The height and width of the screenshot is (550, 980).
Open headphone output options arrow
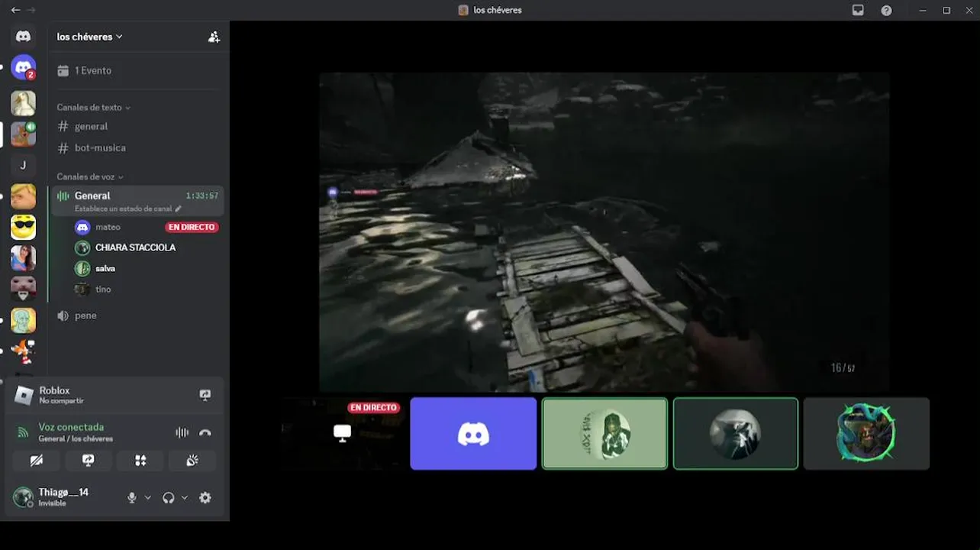[185, 498]
